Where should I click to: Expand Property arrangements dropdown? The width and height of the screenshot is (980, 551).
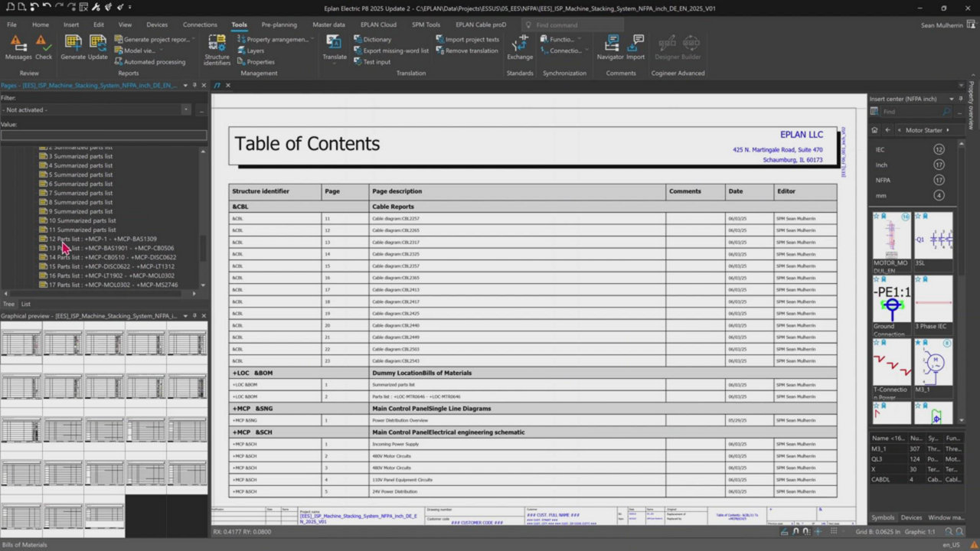click(x=310, y=39)
